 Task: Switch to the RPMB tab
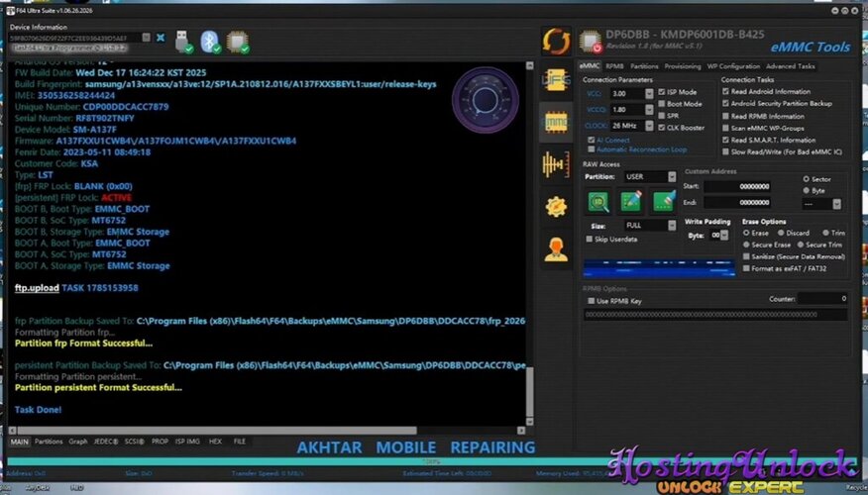[x=614, y=66]
